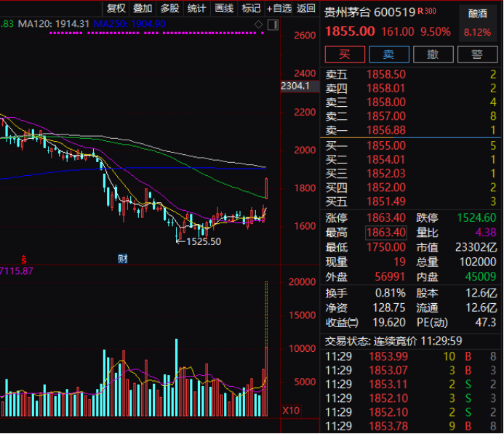504x434 pixels.
Task: Select the 卖三 price 1858.00
Action: (386, 103)
